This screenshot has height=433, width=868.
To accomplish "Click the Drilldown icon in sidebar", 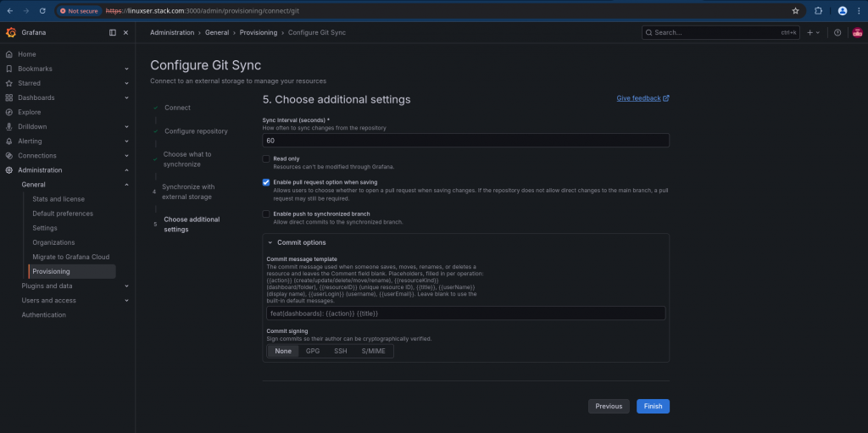I will 8,127.
